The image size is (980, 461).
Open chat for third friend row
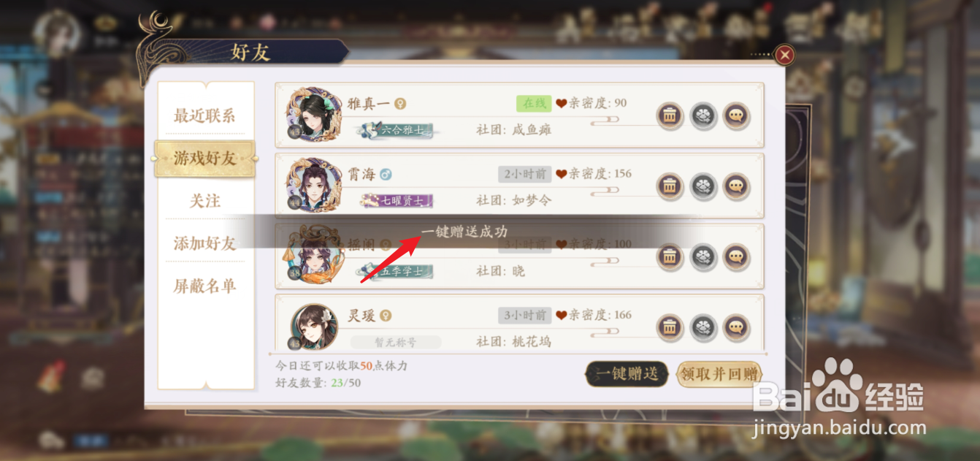click(737, 257)
